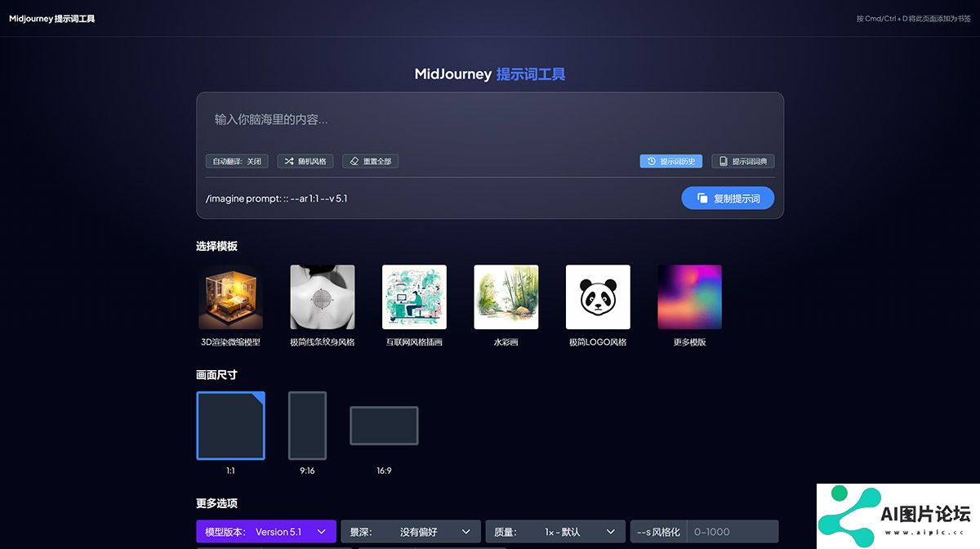Select the 16:9 landscape canvas size
The width and height of the screenshot is (980, 549).
tap(384, 426)
